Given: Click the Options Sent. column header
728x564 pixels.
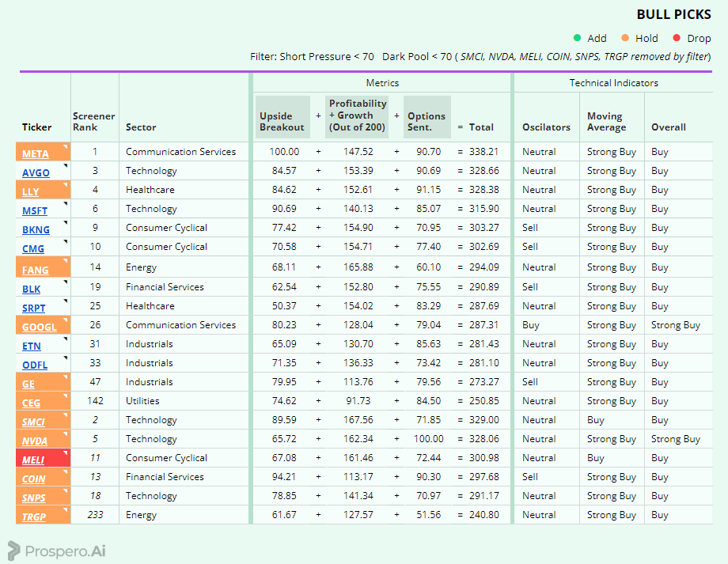Looking at the screenshot, I should coord(427,117).
